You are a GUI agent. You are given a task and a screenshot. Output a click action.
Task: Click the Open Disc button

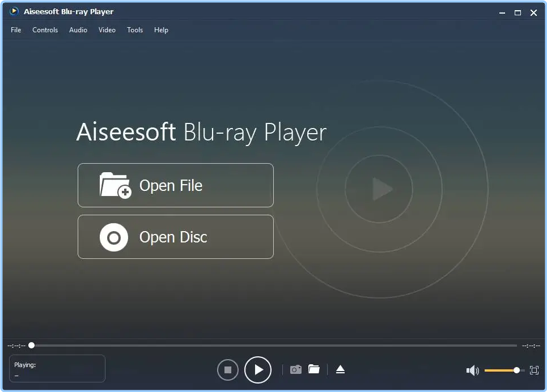(x=176, y=237)
